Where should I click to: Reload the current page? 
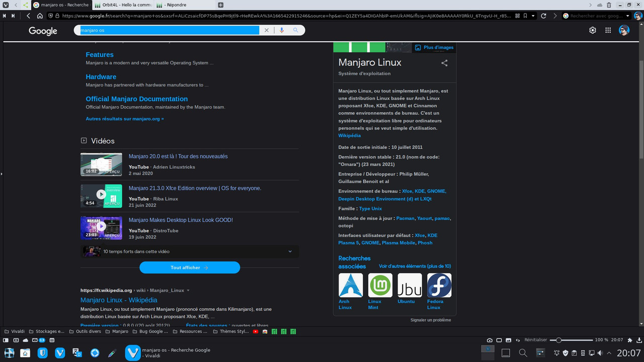click(x=543, y=16)
